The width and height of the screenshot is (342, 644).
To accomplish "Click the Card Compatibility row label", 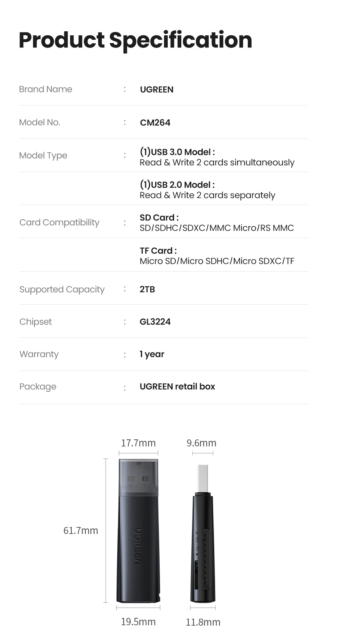I will tap(59, 223).
